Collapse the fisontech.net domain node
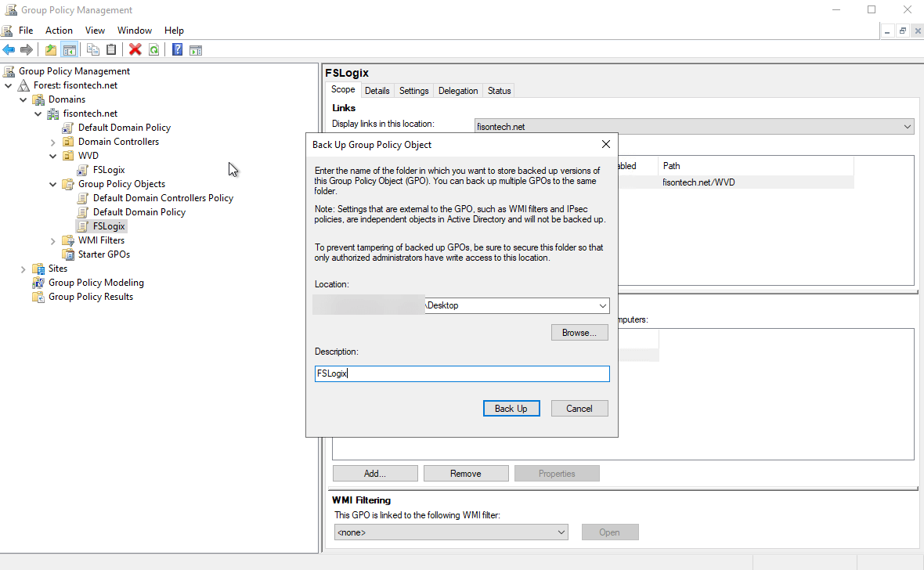924x570 pixels. [38, 114]
